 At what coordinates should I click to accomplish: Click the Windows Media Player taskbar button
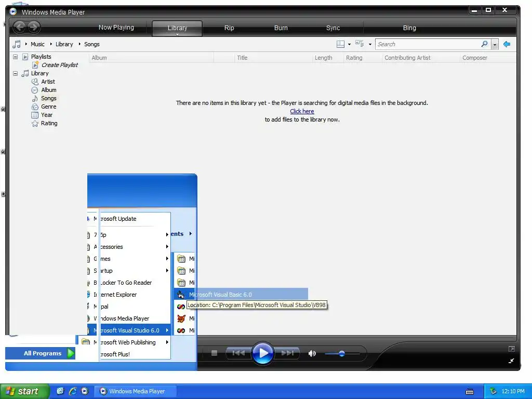coord(136,391)
